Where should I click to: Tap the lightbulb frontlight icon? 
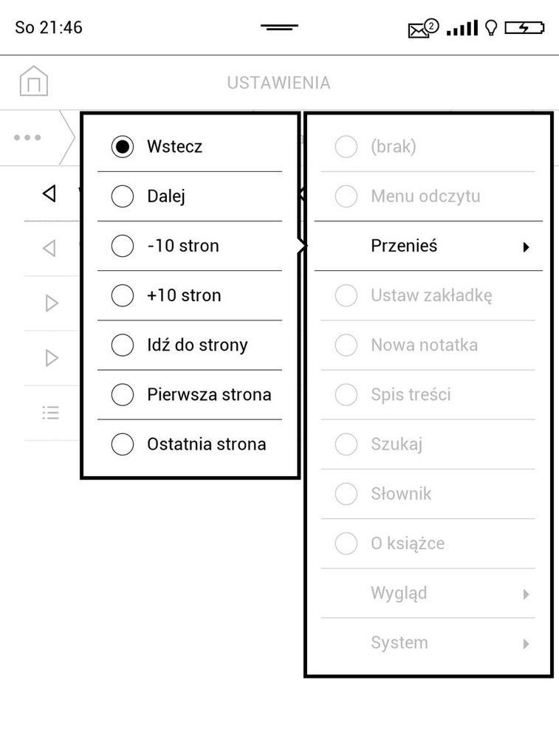point(491,28)
